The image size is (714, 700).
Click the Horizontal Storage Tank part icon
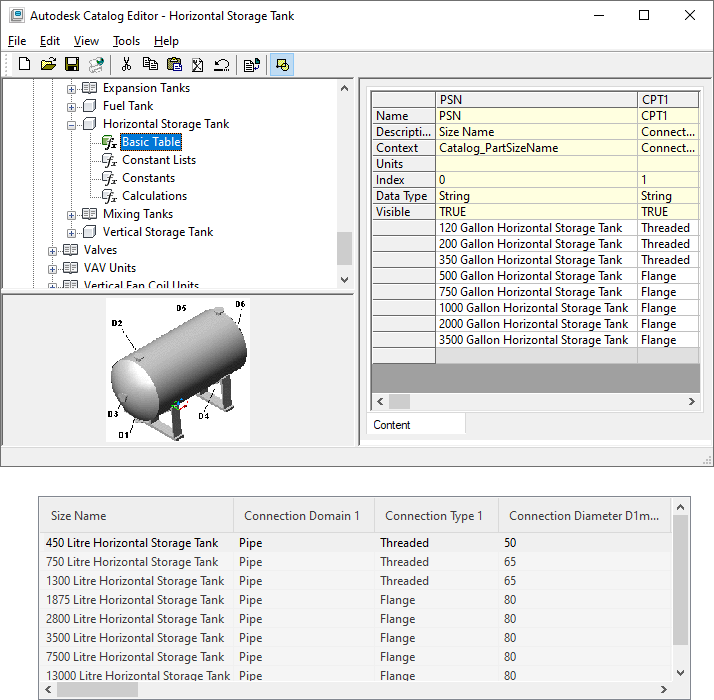[x=90, y=124]
